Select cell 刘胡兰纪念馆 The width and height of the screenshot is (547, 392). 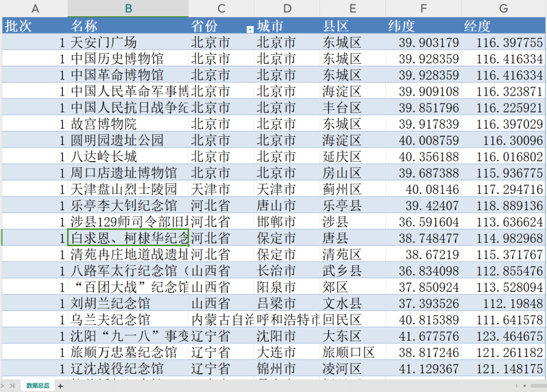pos(128,303)
